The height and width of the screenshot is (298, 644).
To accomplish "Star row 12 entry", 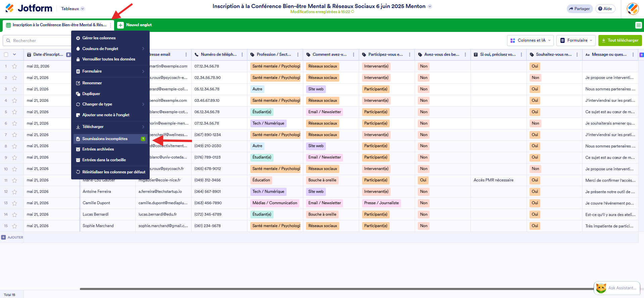I will [14, 192].
